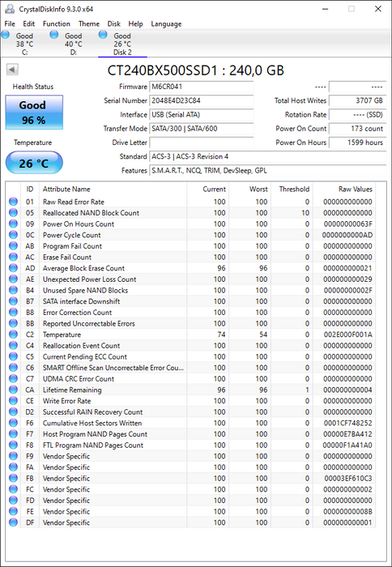Viewport: 392px width, 567px height.
Task: Click the Rotation Rate value field
Action: (357, 115)
